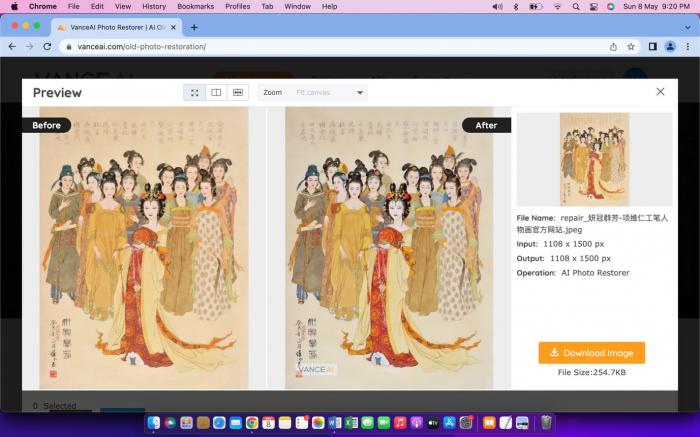The height and width of the screenshot is (437, 700).
Task: Click the volume icon in menu bar
Action: pos(497,6)
